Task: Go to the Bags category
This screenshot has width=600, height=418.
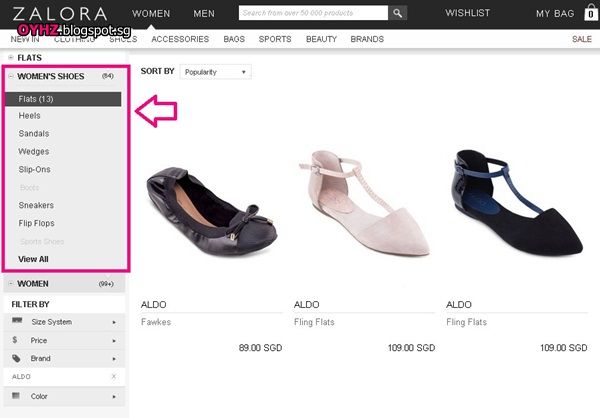Action: pyautogui.click(x=234, y=39)
